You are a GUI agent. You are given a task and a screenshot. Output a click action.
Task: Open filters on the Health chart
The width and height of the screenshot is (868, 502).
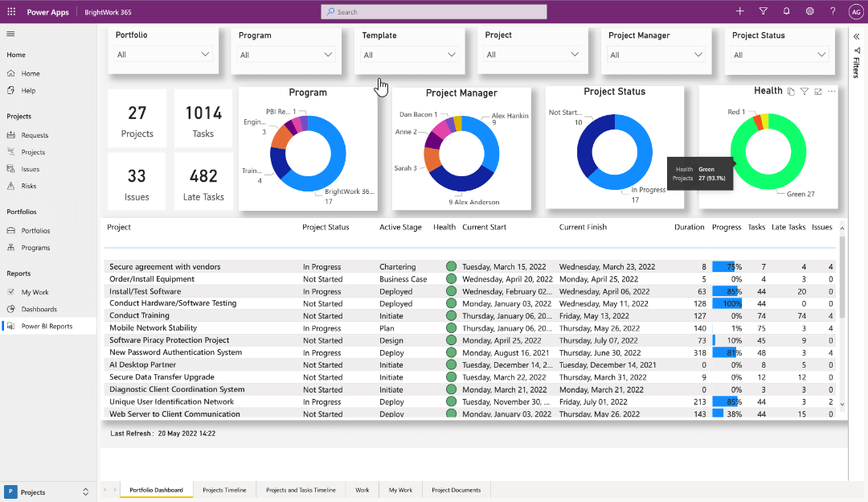[x=805, y=91]
